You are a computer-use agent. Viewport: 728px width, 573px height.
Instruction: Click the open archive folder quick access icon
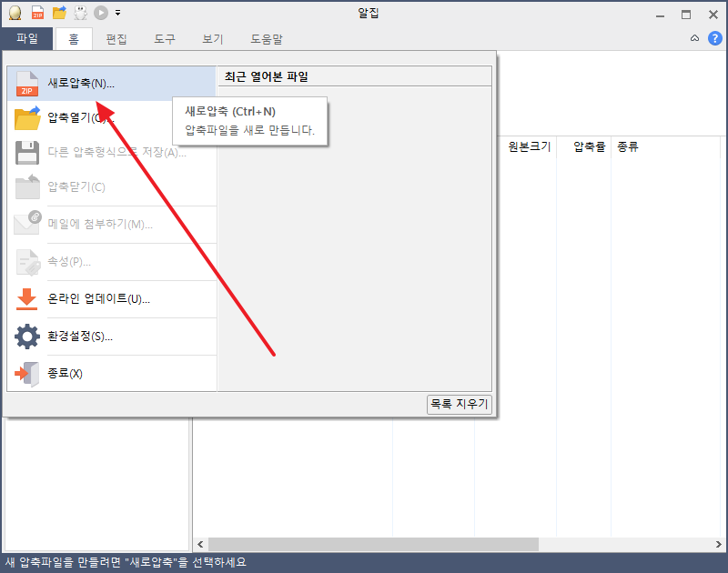click(59, 13)
